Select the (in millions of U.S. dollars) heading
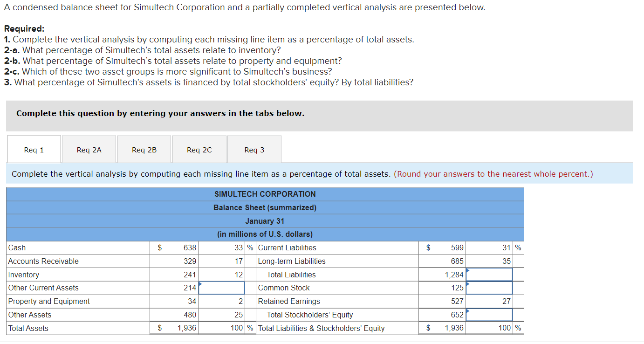Image resolution: width=644 pixels, height=344 pixels. point(265,234)
